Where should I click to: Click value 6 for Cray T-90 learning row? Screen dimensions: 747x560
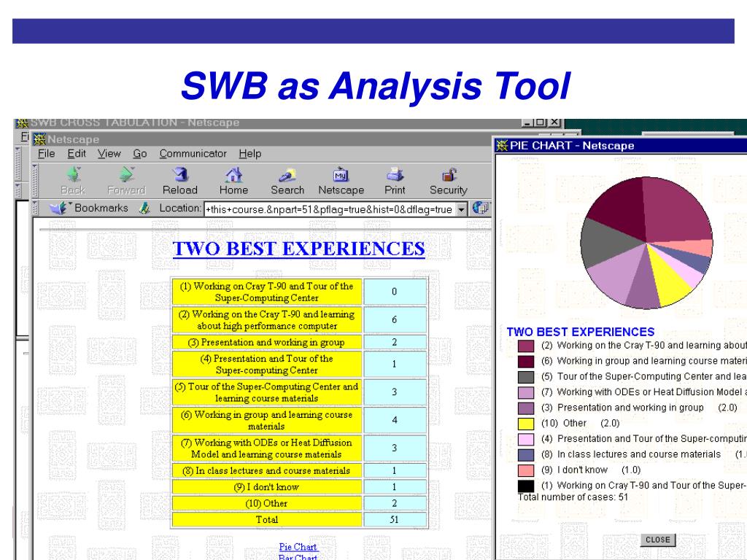395,320
